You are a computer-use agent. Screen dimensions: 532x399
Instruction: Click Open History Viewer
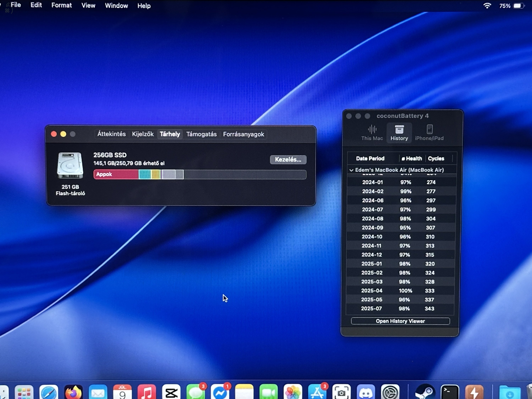(400, 321)
